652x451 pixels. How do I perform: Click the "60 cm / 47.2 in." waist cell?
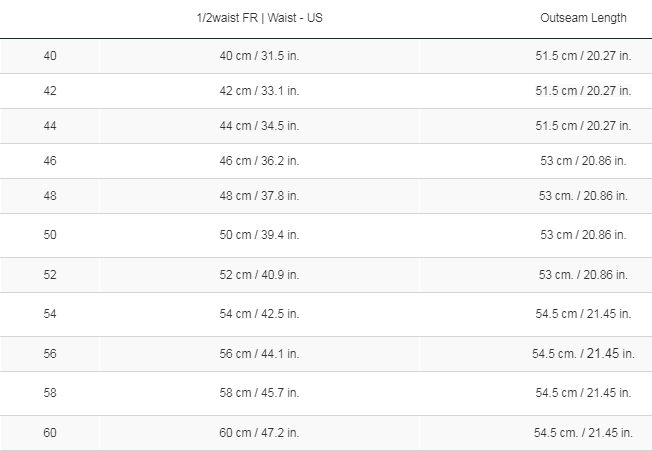(259, 433)
